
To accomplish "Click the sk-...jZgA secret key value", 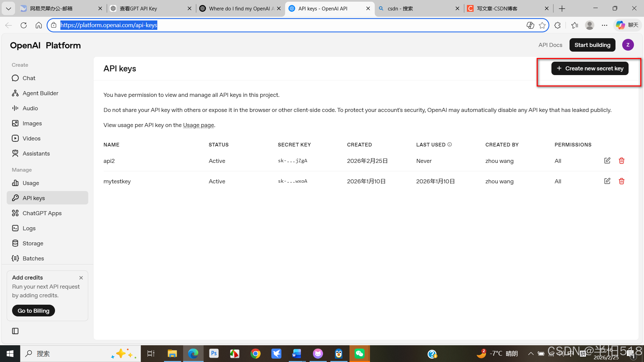I will click(x=292, y=161).
